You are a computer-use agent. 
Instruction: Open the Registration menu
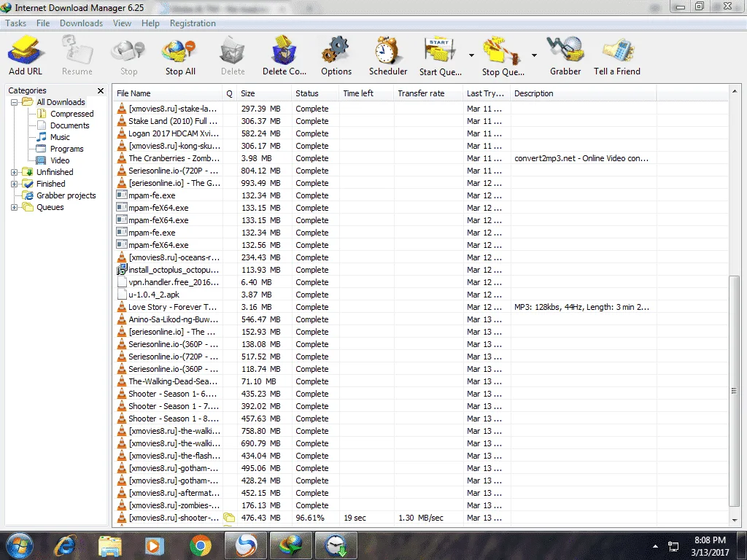[193, 23]
